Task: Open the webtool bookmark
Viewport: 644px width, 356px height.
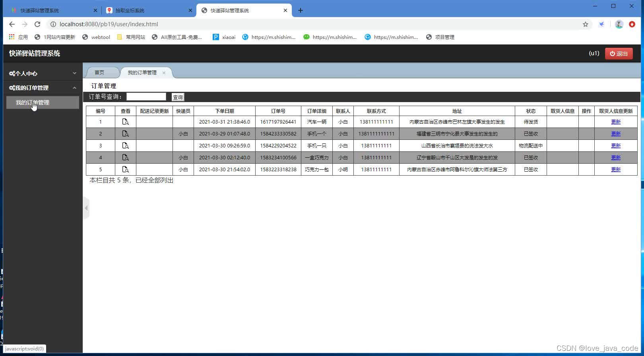Action: [96, 37]
